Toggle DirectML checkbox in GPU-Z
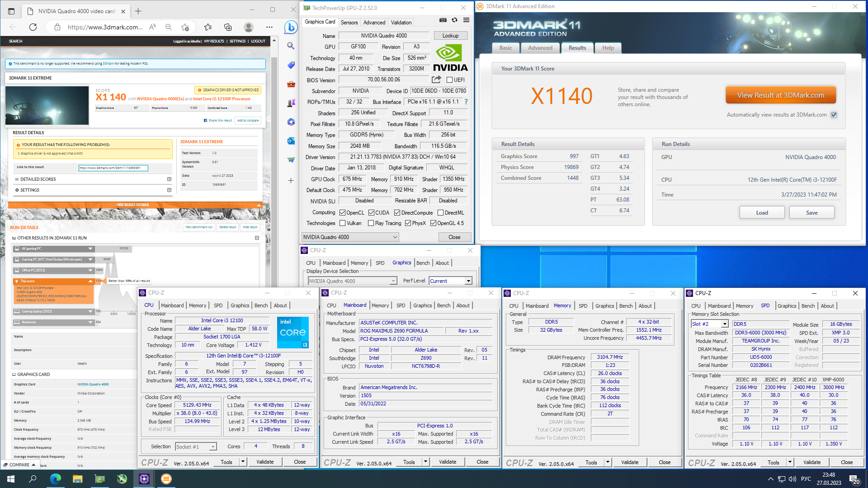Image resolution: width=868 pixels, height=488 pixels. point(440,213)
